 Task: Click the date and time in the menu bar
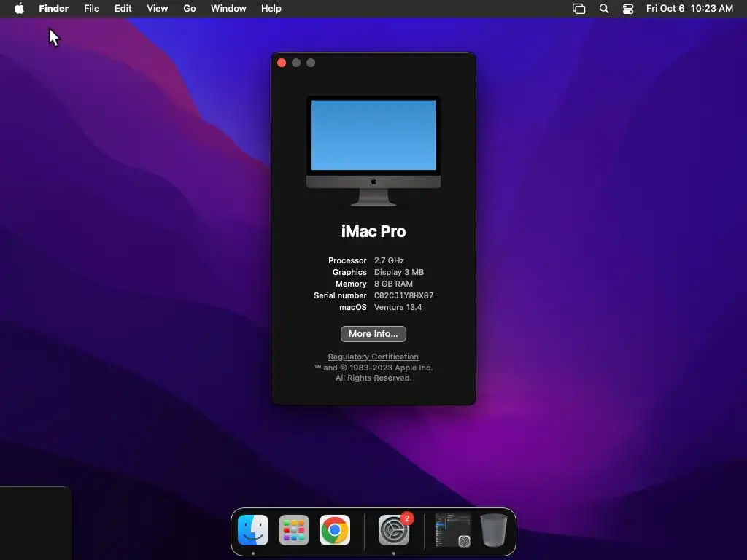pyautogui.click(x=689, y=9)
